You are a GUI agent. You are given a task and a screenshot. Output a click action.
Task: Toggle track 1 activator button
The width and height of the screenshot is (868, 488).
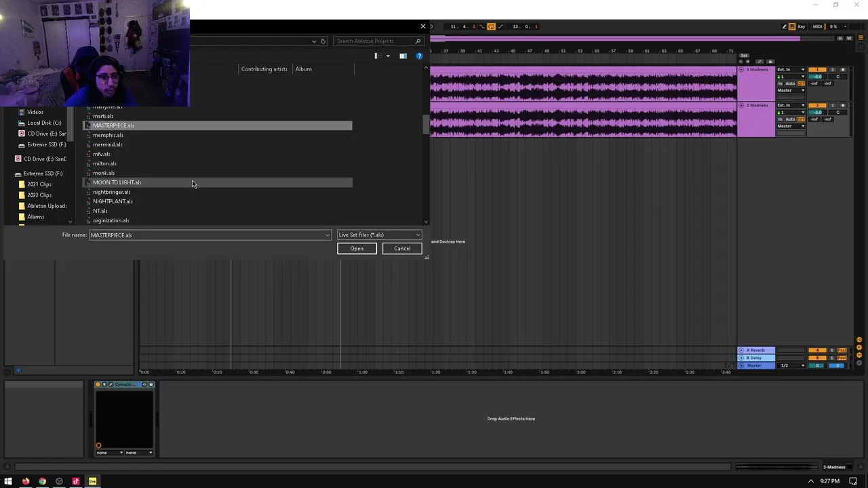tap(817, 70)
